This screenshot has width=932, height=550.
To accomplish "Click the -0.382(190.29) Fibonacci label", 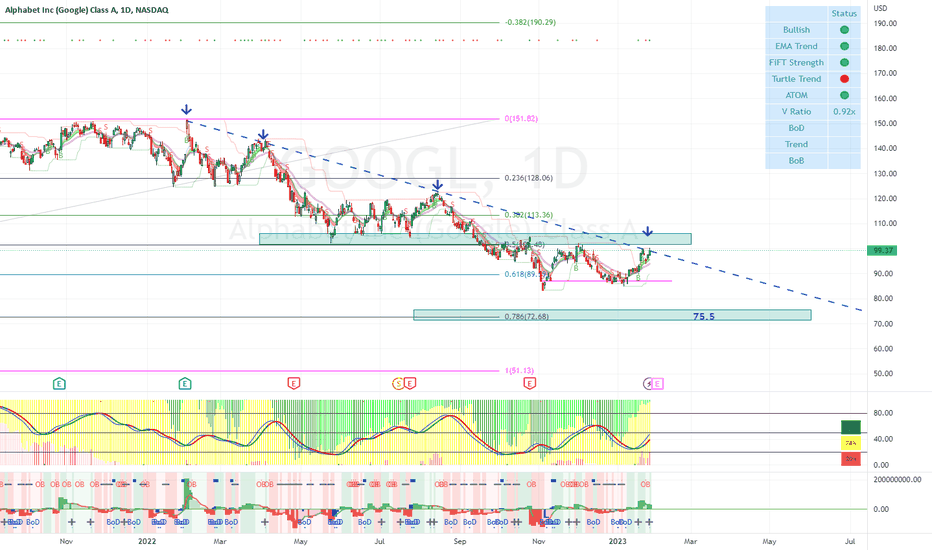I will [x=530, y=23].
